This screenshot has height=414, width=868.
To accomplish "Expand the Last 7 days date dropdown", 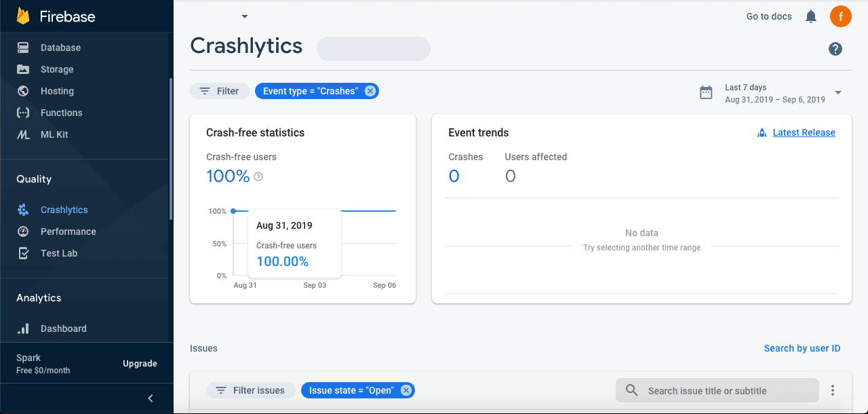I will click(x=838, y=92).
